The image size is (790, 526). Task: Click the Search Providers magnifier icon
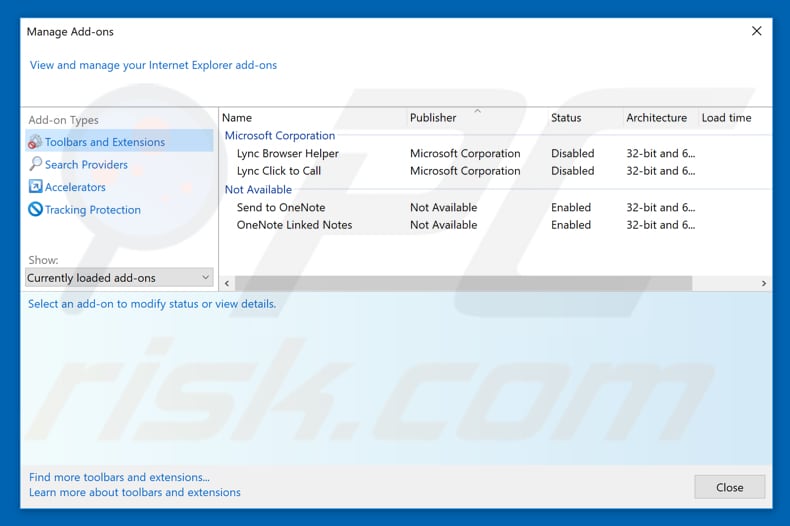click(x=35, y=164)
